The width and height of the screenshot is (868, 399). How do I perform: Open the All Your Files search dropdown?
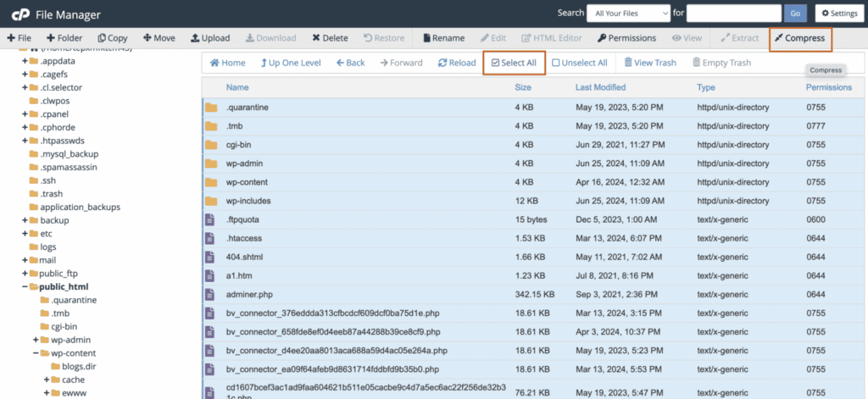point(628,14)
